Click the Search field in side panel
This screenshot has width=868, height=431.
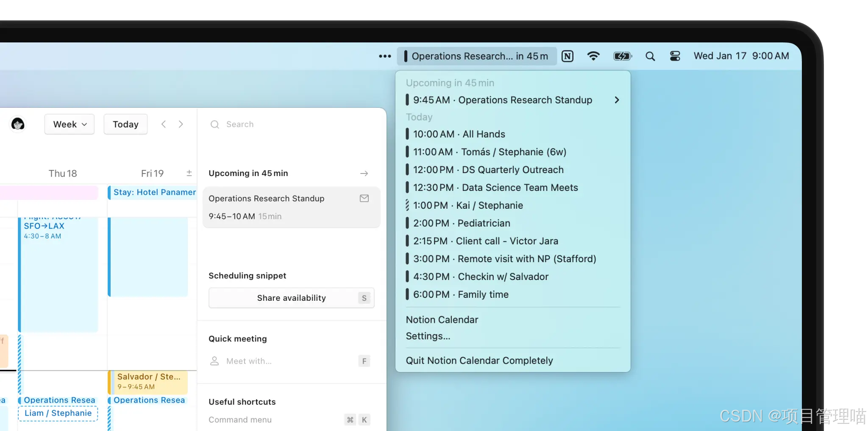(x=292, y=124)
